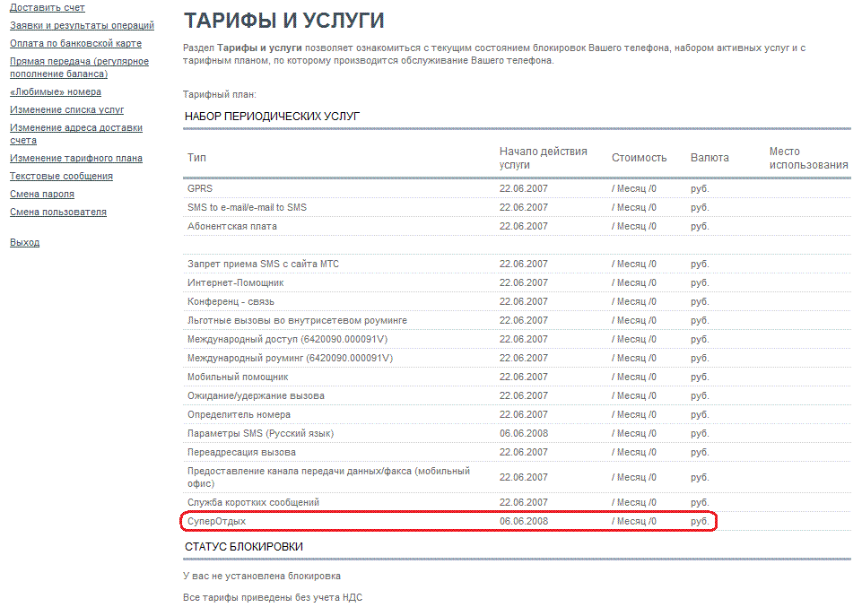Click «Смена пользователя» link

coord(57,212)
